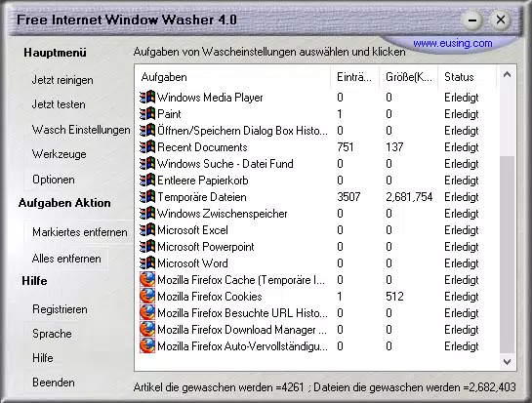532x403 pixels.
Task: Select Windows Suche - Datei Fund text
Action: [225, 164]
